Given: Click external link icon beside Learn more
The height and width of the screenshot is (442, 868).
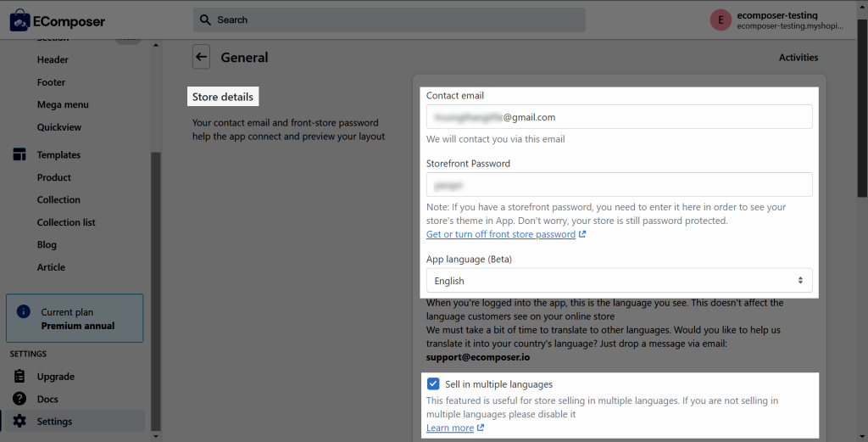Looking at the screenshot, I should pos(481,428).
